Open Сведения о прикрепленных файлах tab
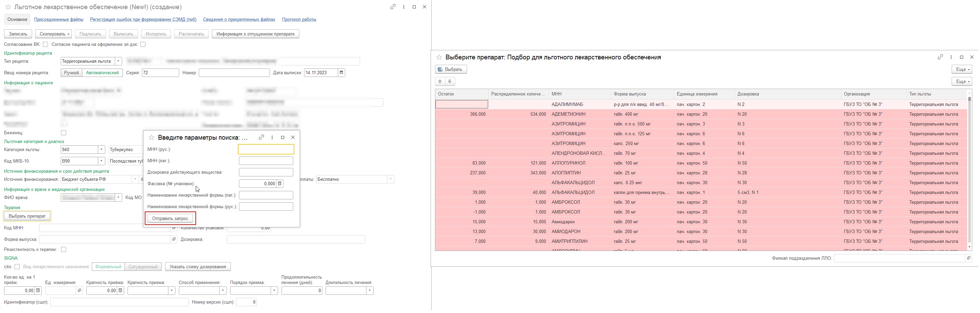The height and width of the screenshot is (313, 980). (x=239, y=20)
